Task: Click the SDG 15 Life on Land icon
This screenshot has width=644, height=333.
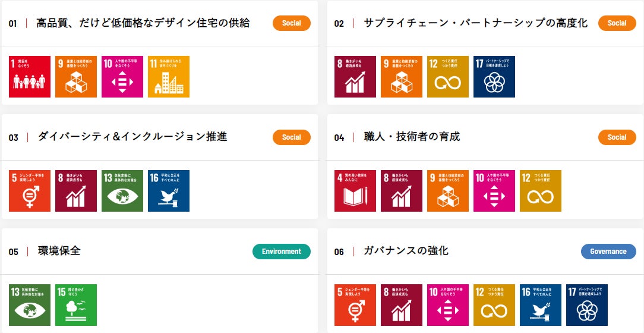Action: [76, 305]
